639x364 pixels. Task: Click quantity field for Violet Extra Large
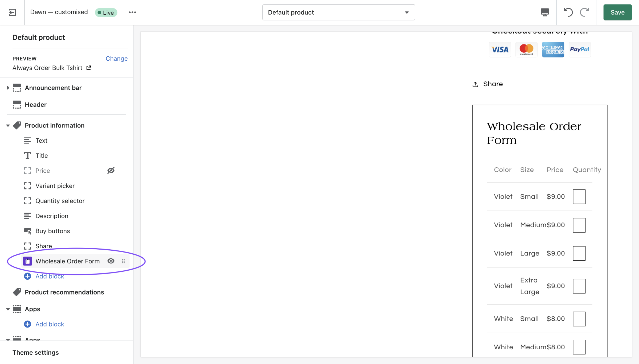(579, 286)
